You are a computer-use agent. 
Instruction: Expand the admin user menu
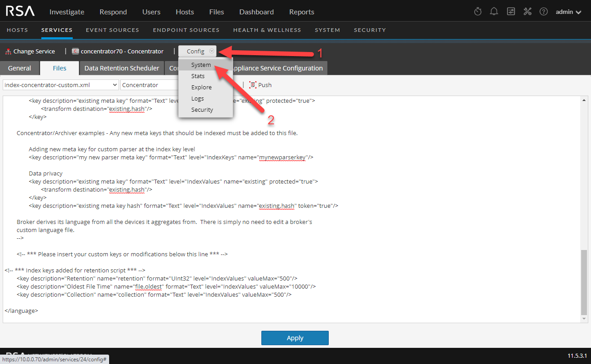pyautogui.click(x=570, y=12)
